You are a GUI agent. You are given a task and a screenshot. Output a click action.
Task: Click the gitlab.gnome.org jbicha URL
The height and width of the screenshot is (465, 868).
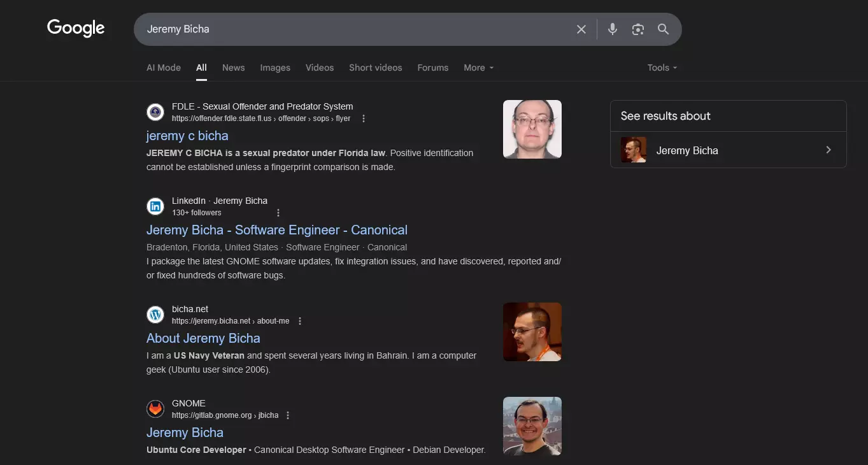[225, 415]
